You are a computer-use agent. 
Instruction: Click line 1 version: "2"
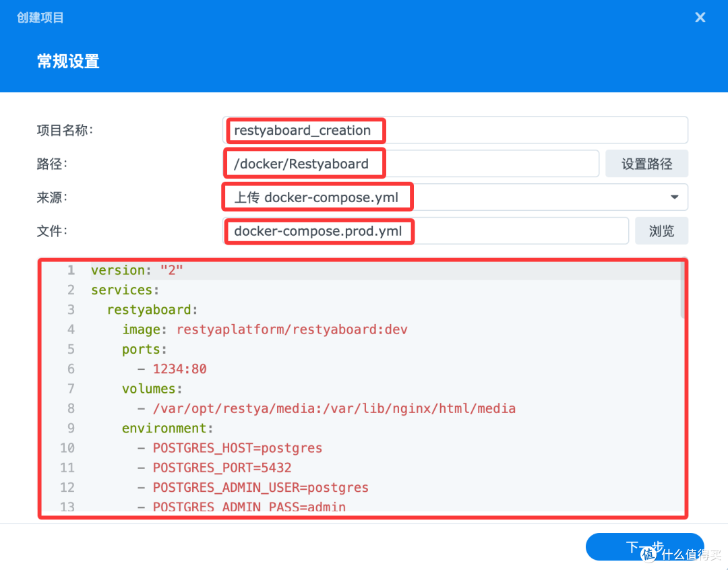click(137, 270)
